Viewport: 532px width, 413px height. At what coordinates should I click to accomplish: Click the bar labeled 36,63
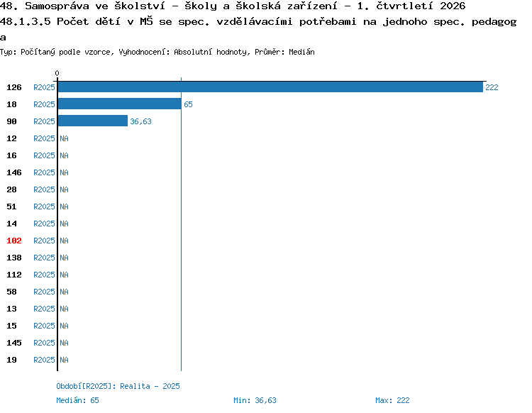click(x=93, y=121)
